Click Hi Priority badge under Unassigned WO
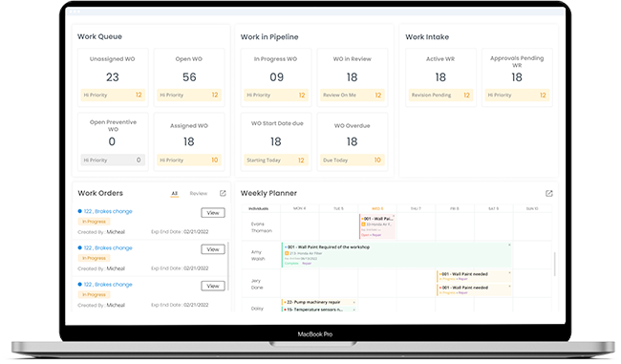 point(113,95)
